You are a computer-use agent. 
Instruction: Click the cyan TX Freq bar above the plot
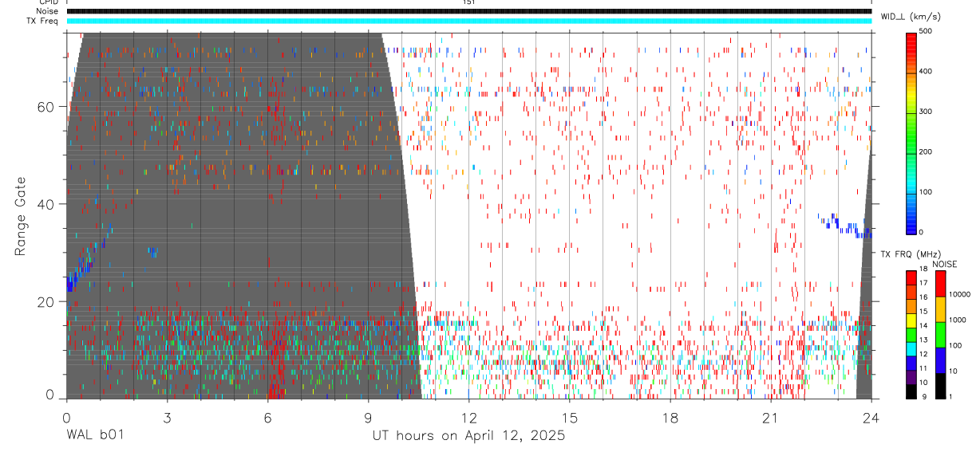point(469,21)
